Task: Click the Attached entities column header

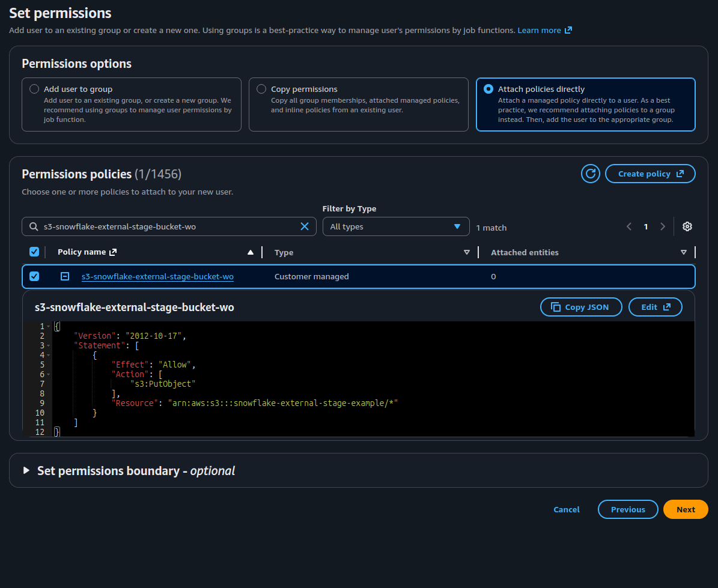Action: (525, 253)
